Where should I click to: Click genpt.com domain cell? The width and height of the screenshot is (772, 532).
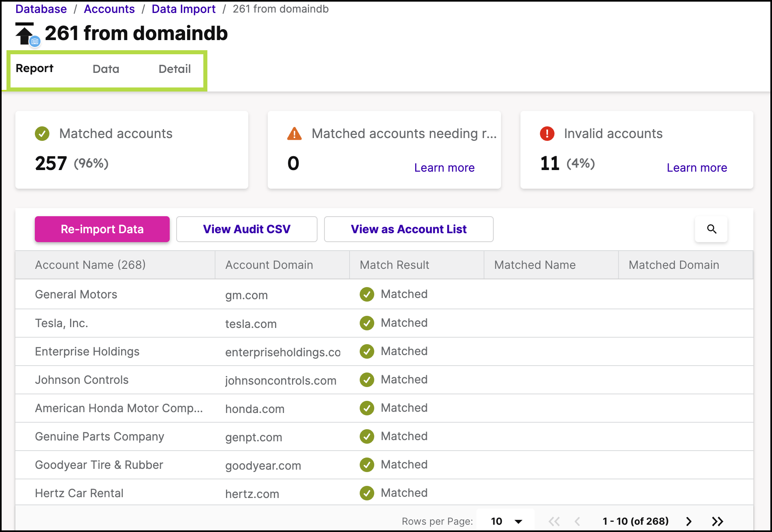click(254, 437)
